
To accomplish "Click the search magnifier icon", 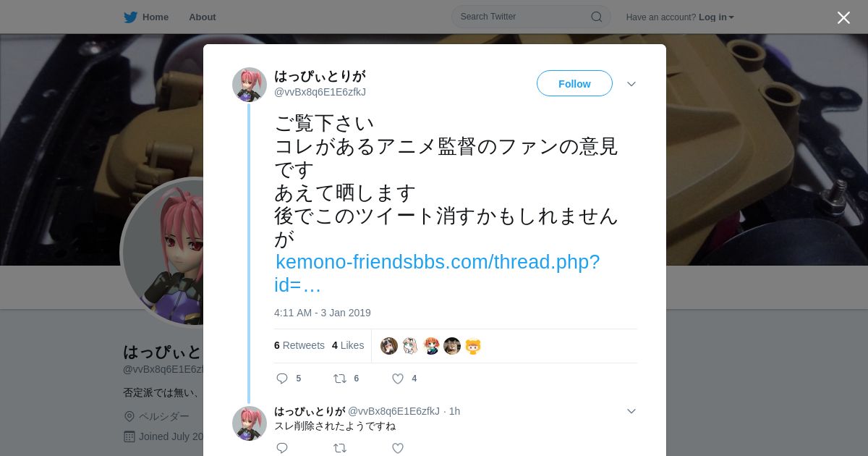I will pos(597,17).
